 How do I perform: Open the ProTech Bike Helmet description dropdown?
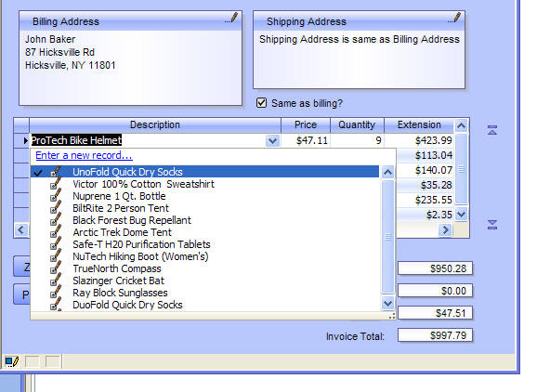coord(272,140)
